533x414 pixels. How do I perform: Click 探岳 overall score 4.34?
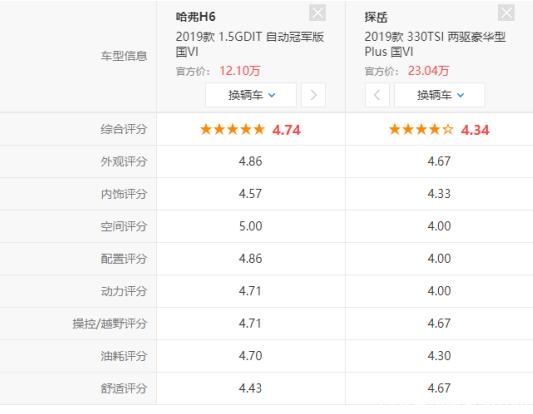coord(475,130)
